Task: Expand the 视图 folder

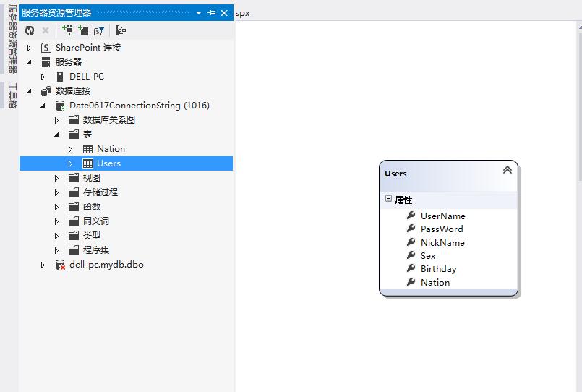Action: (x=57, y=178)
